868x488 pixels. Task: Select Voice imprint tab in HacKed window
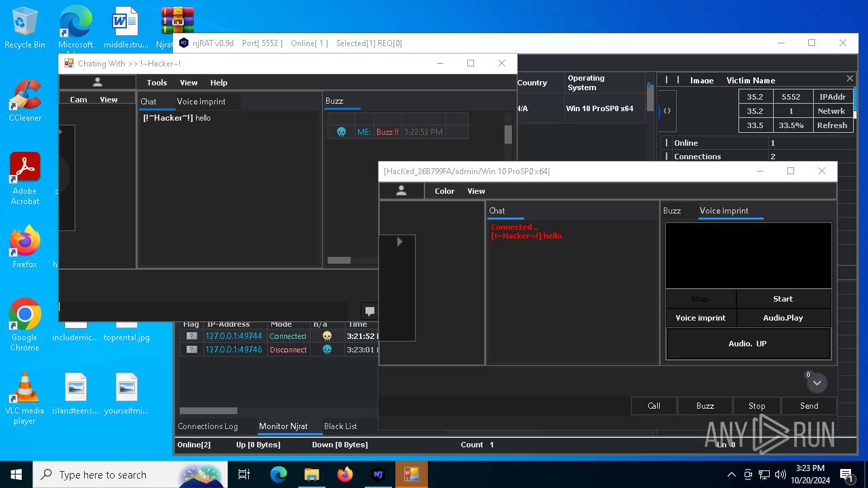pyautogui.click(x=724, y=211)
